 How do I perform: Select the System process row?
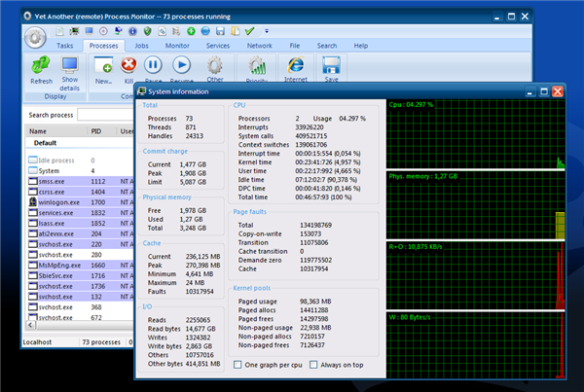81,170
